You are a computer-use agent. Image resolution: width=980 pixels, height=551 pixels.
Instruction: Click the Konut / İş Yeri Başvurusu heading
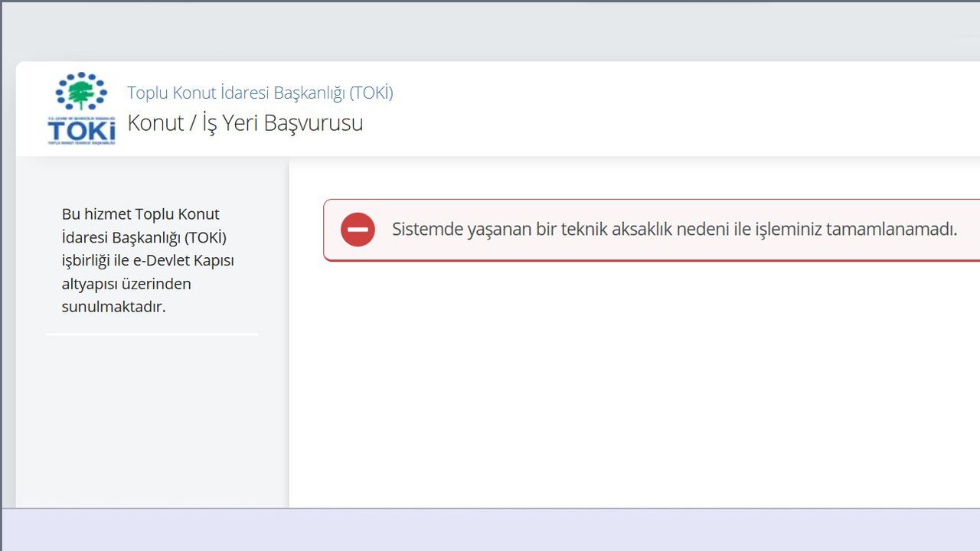point(245,122)
